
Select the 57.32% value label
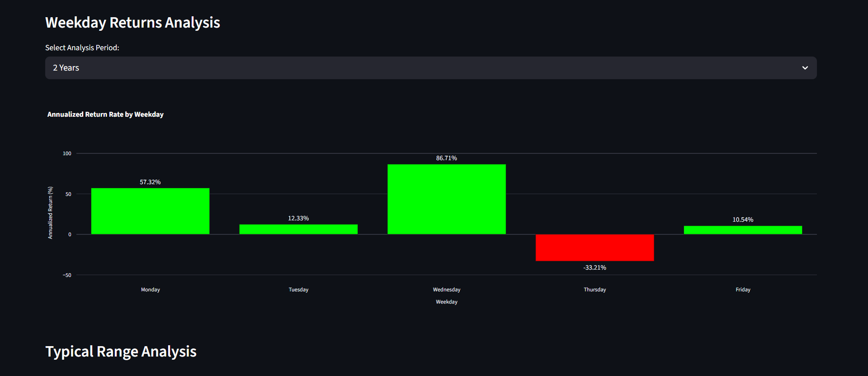(150, 182)
